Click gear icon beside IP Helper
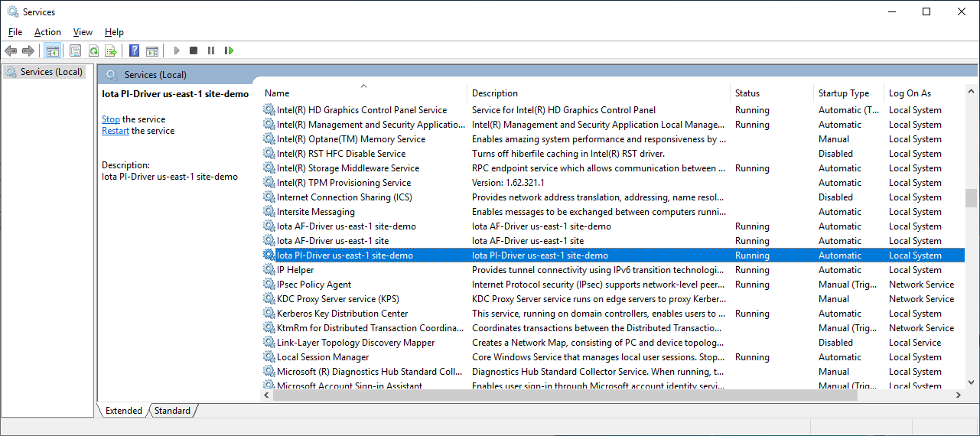This screenshot has height=436, width=980. (269, 270)
